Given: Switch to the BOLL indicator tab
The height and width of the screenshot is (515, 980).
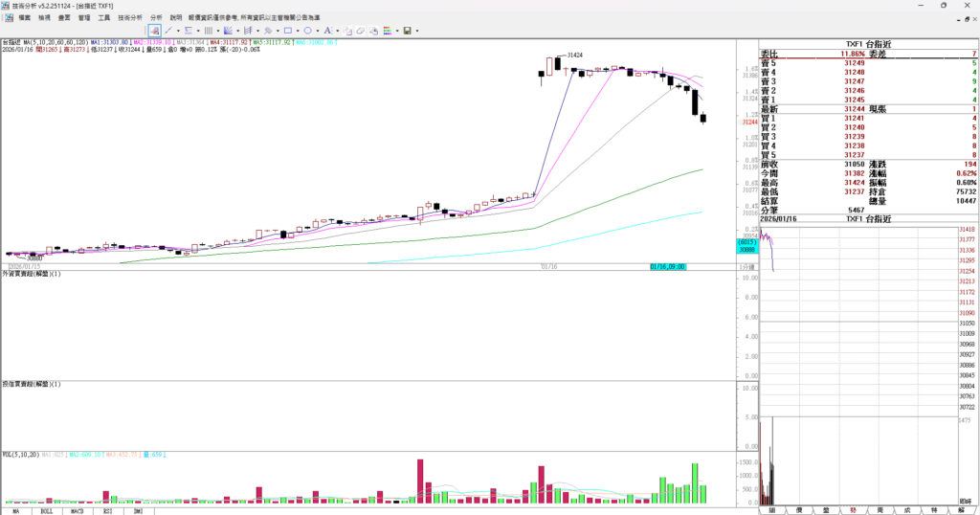Looking at the screenshot, I should pos(46,511).
